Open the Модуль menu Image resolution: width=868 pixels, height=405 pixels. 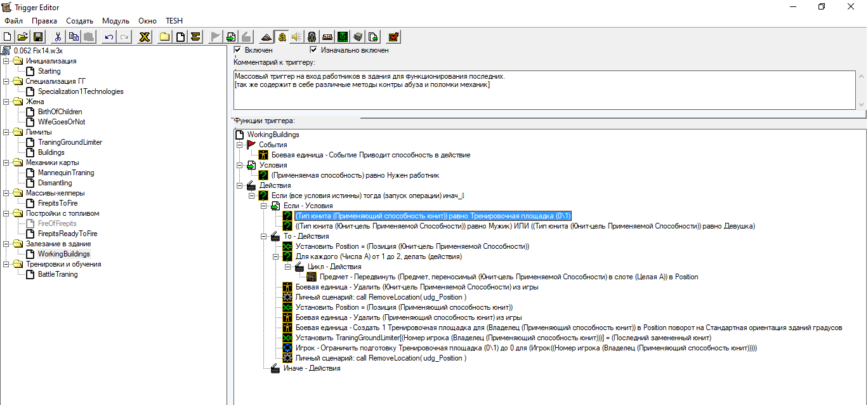115,21
